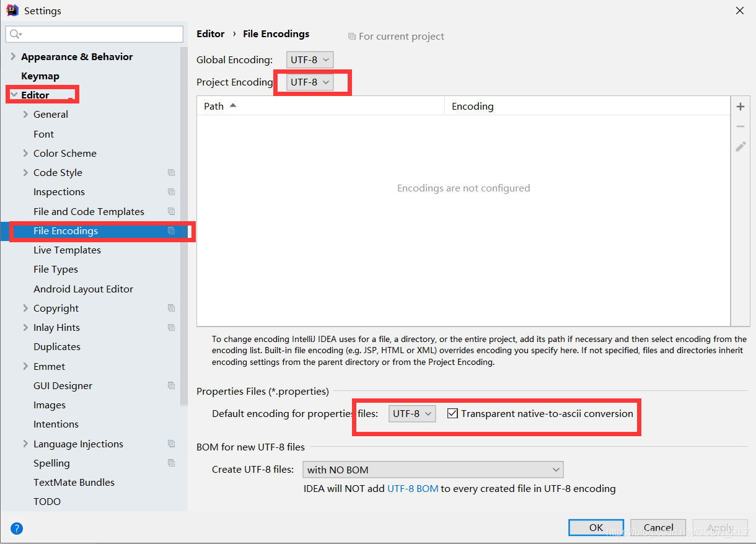Click the IntelliJ logo in title bar
Image resolution: width=756 pixels, height=544 pixels.
pyautogui.click(x=12, y=11)
